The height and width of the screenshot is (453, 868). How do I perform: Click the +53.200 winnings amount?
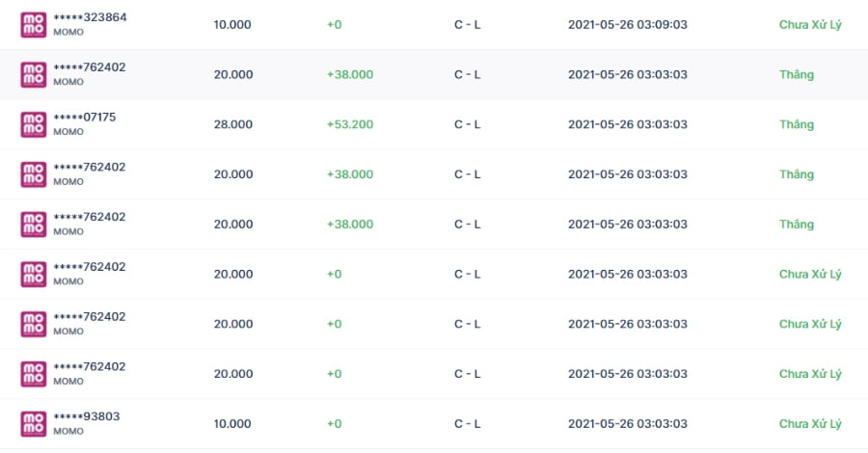click(350, 124)
